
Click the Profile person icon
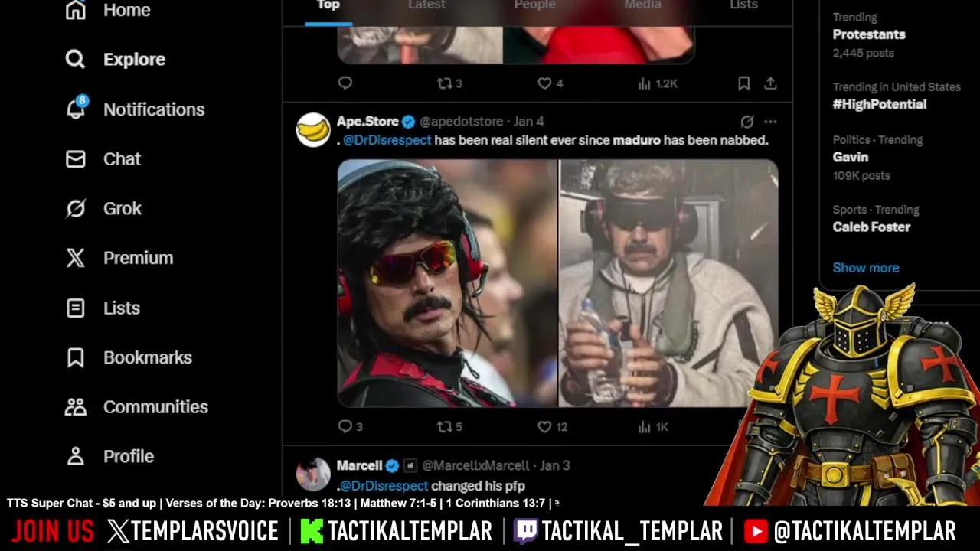click(x=75, y=456)
